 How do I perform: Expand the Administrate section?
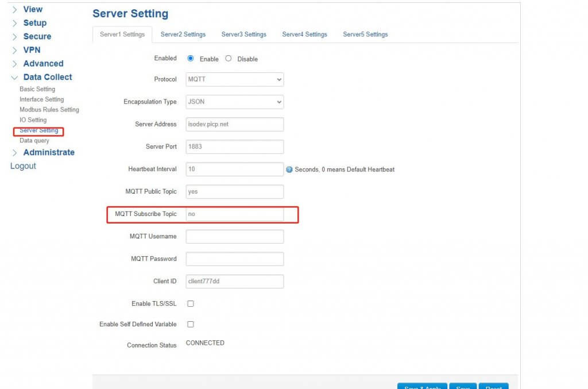[49, 152]
